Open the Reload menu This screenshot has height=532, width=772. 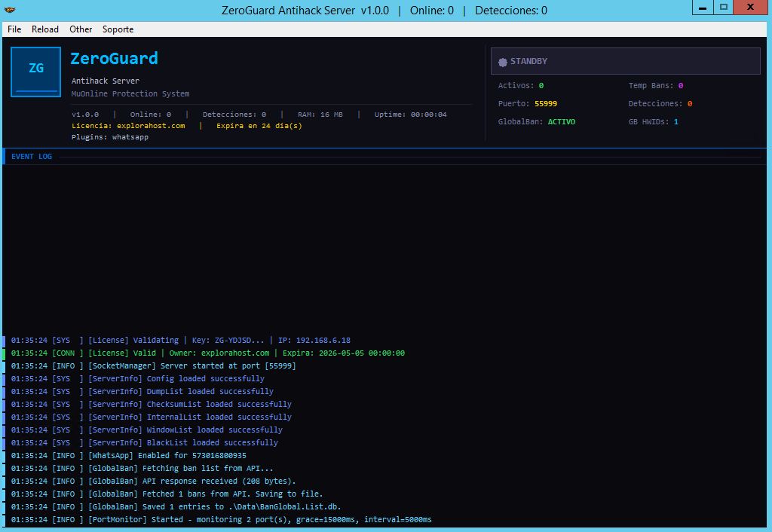point(45,29)
